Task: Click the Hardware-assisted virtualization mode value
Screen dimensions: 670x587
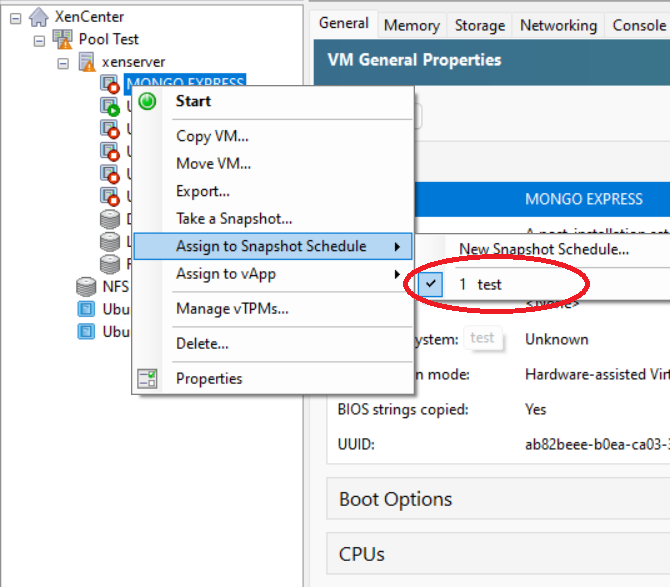Action: point(597,375)
